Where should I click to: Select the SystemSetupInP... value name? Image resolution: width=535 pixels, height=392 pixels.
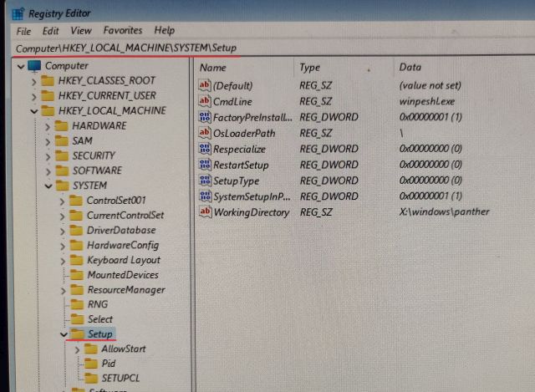252,197
